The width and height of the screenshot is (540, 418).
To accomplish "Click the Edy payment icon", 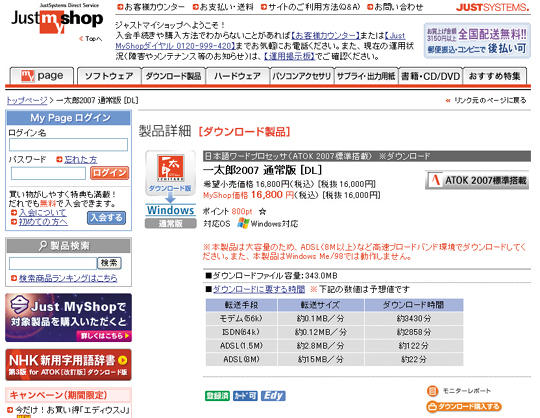I will tap(273, 396).
